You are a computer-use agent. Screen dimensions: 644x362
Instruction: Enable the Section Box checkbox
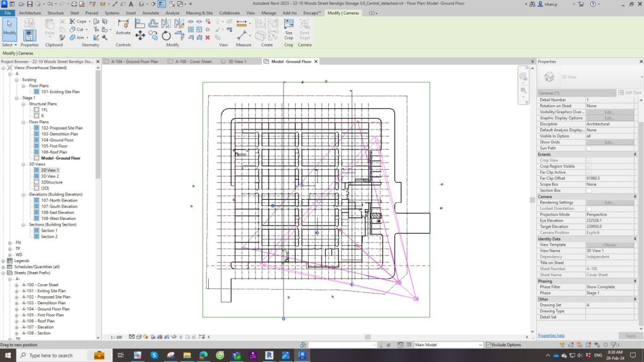(589, 190)
